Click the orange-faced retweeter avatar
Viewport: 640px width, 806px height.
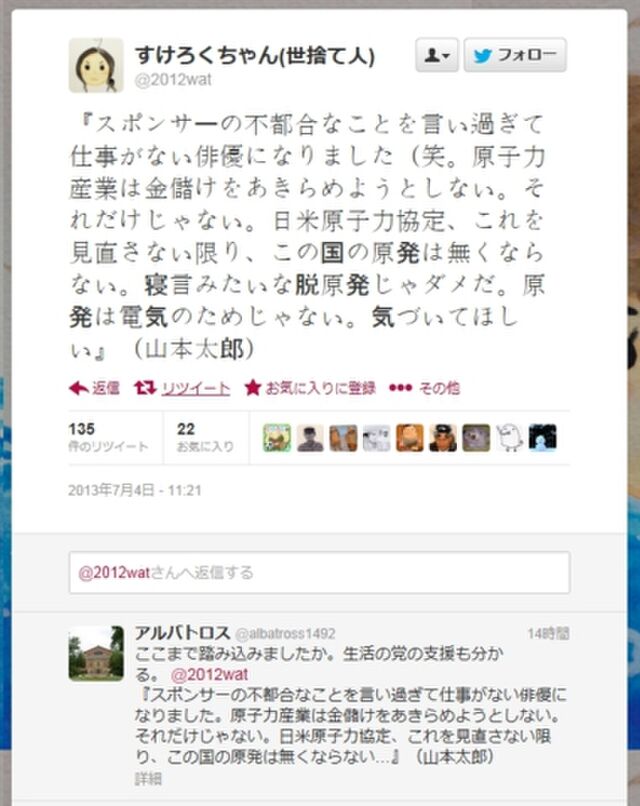[410, 438]
